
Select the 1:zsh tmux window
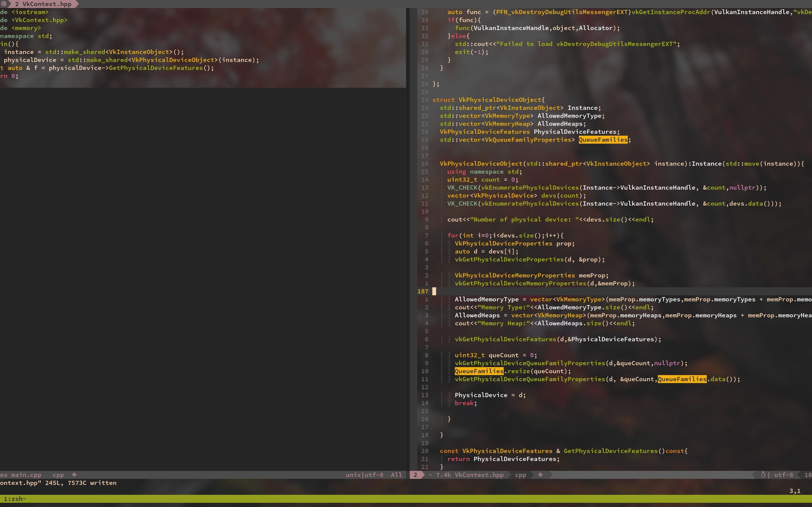(x=13, y=499)
